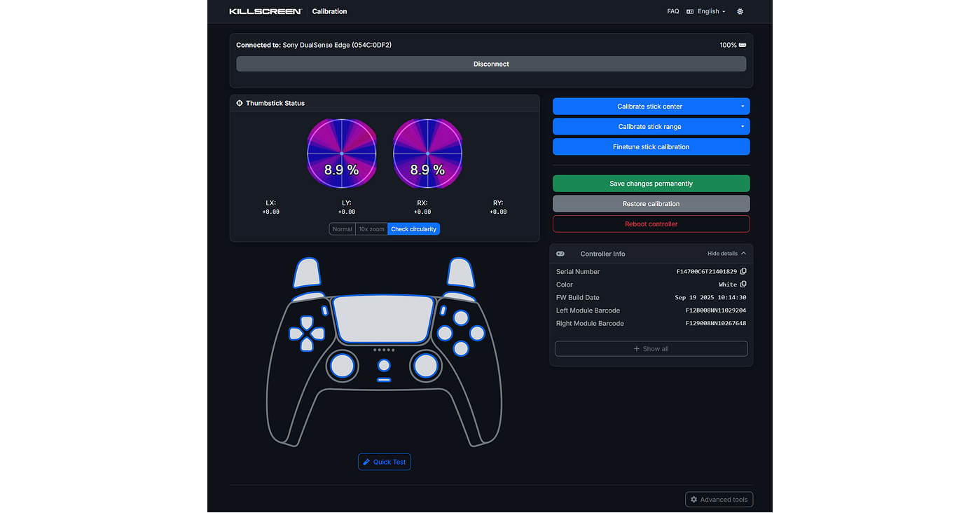Viewport: 980px width, 513px height.
Task: Click the Calibration header title
Action: pos(330,11)
